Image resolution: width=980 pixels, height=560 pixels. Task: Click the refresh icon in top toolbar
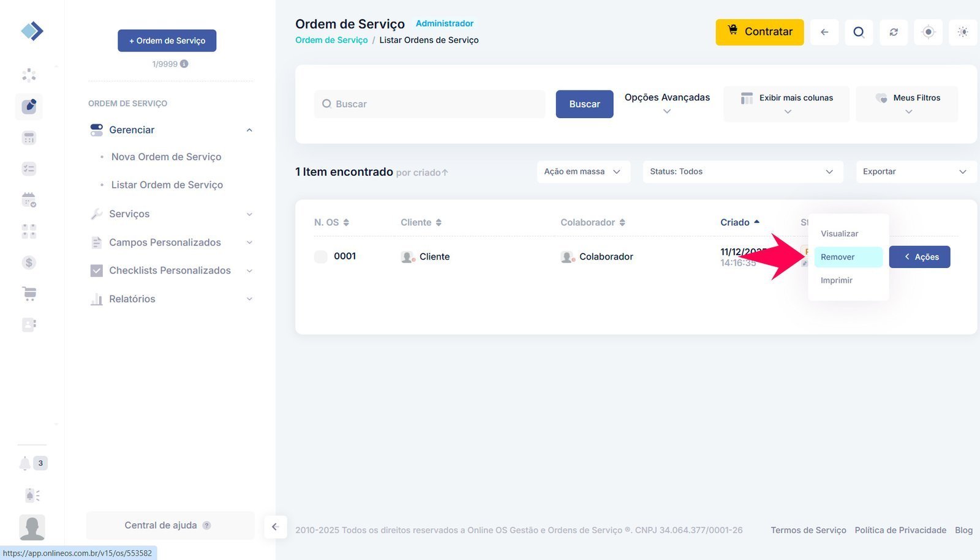(894, 32)
